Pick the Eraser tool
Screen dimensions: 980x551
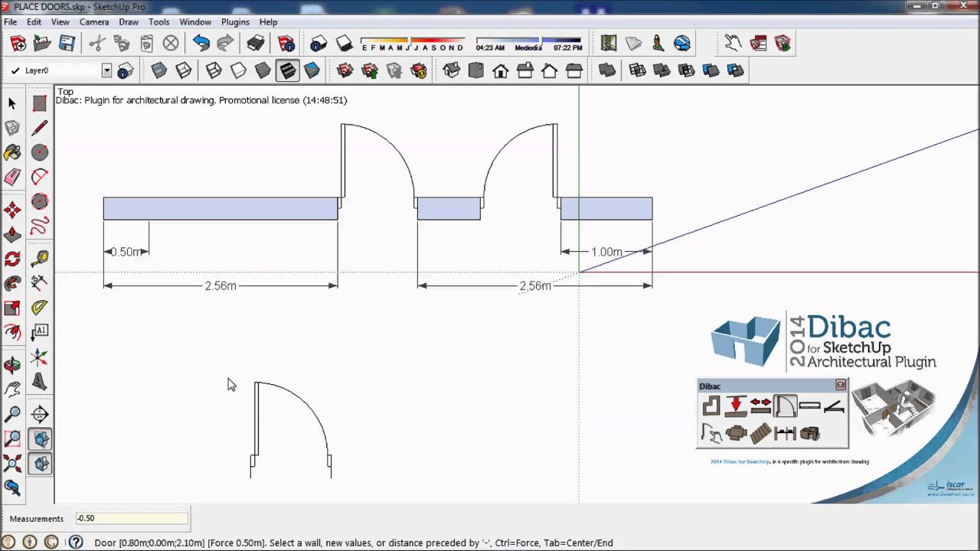pyautogui.click(x=12, y=177)
